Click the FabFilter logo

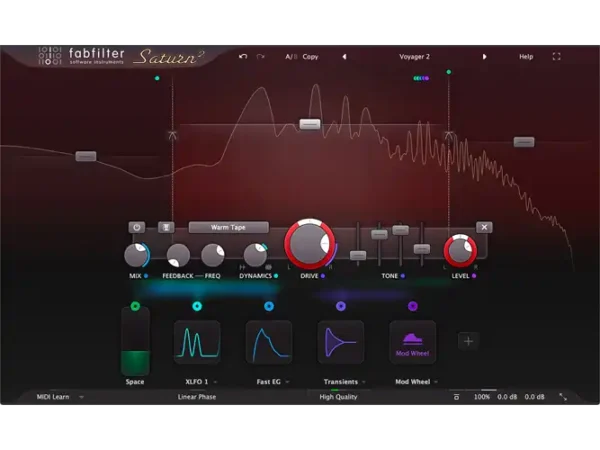click(82, 56)
